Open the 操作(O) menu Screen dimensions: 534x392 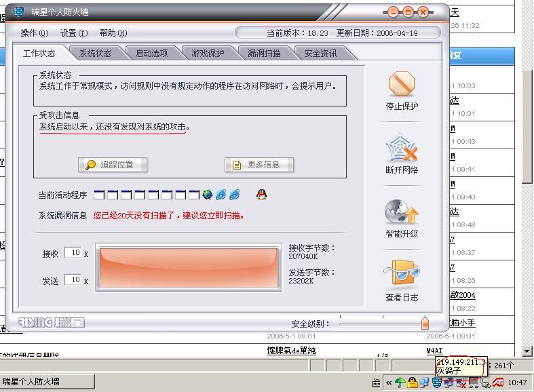tap(35, 33)
